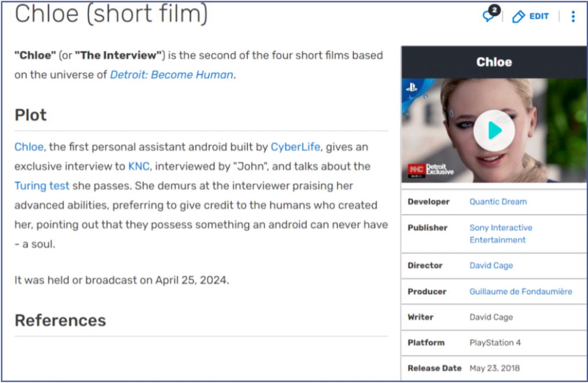
Task: Follow the Chloe link in the Plot
Action: [29, 146]
